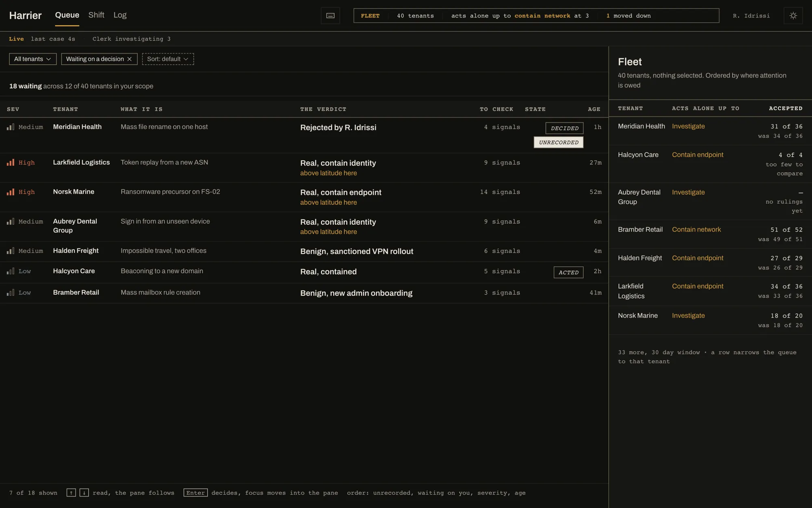Click the THE VERDICT column header

pyautogui.click(x=323, y=109)
